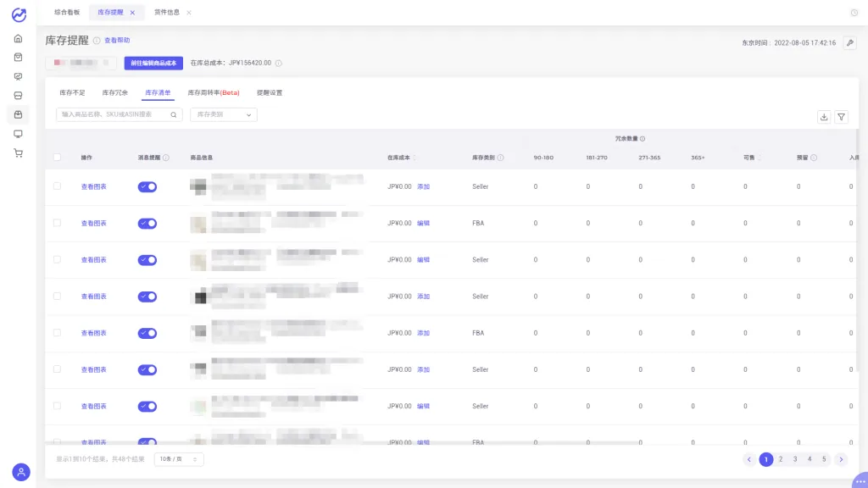Click the pin icon beside Tokyo time

tap(849, 42)
